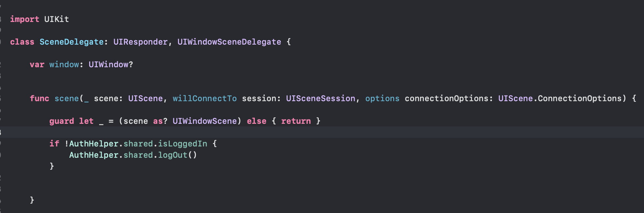Click the "class" keyword
The width and height of the screenshot is (644, 213).
pyautogui.click(x=22, y=42)
